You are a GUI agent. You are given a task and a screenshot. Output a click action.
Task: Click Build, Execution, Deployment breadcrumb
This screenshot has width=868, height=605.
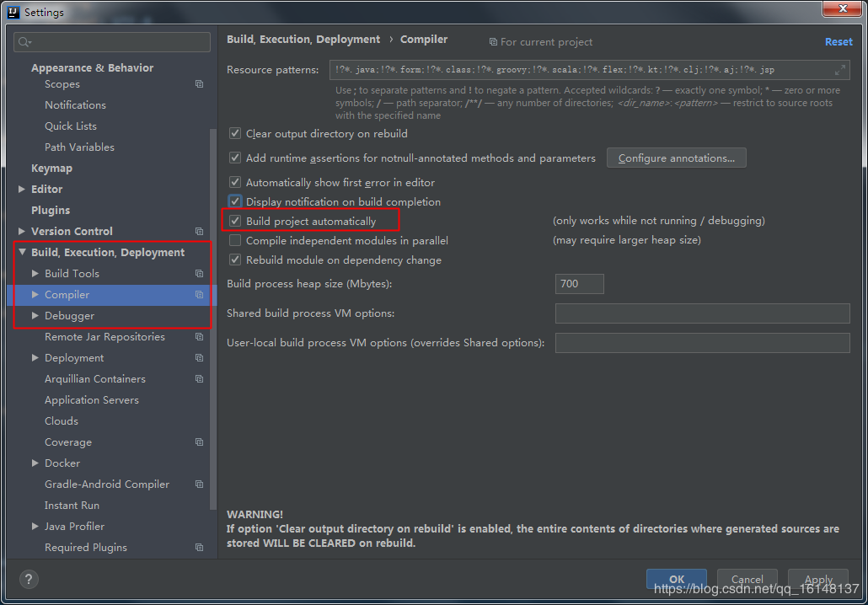303,40
